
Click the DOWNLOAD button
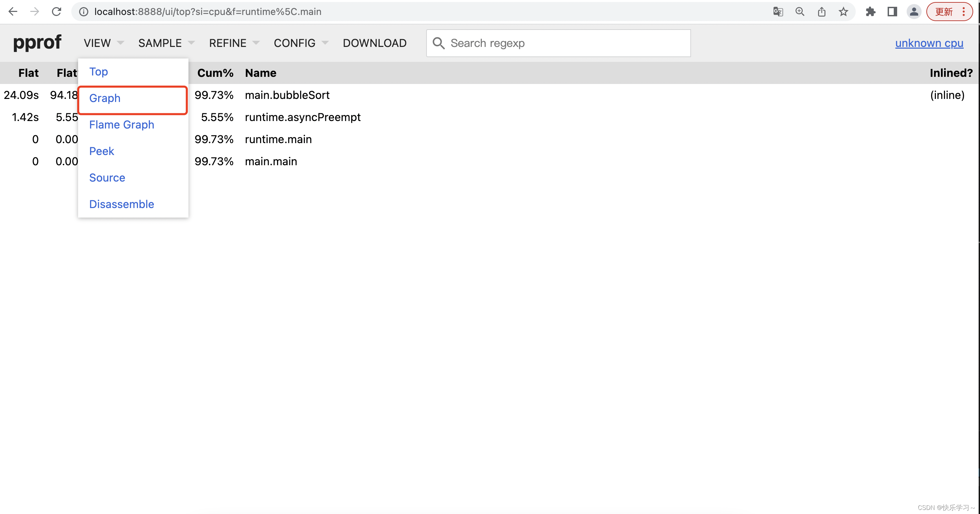374,43
